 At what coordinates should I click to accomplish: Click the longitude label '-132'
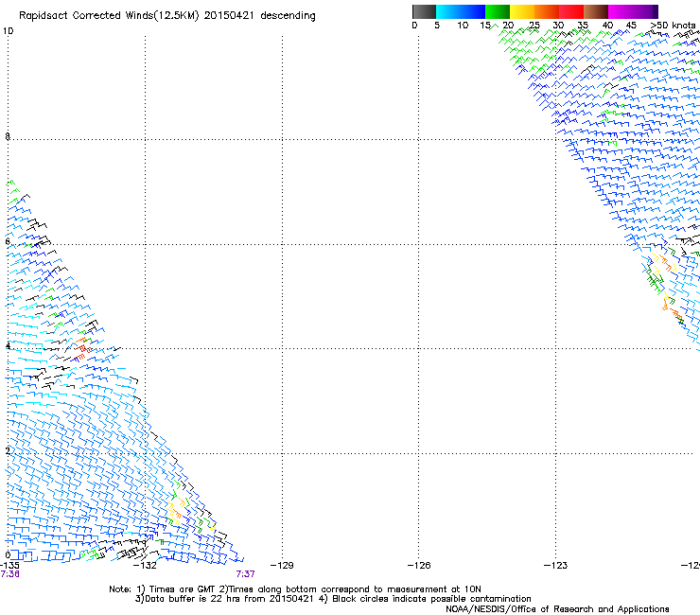point(145,566)
